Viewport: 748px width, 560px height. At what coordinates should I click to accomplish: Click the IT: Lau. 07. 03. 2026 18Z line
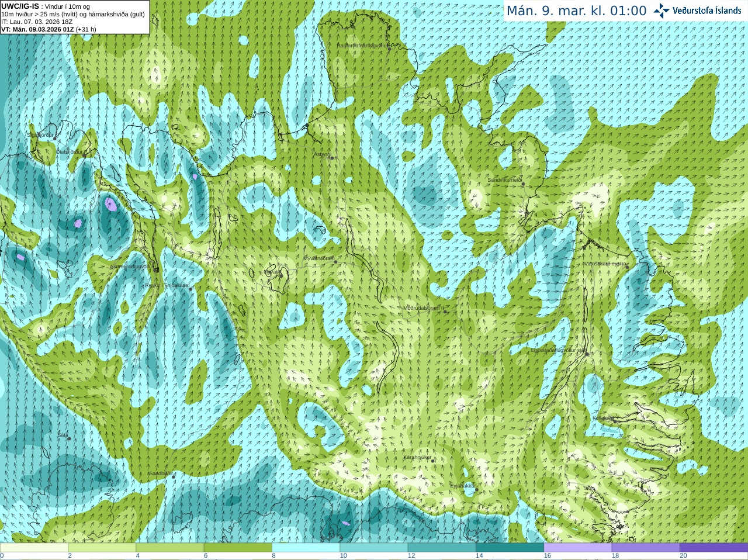point(37,22)
